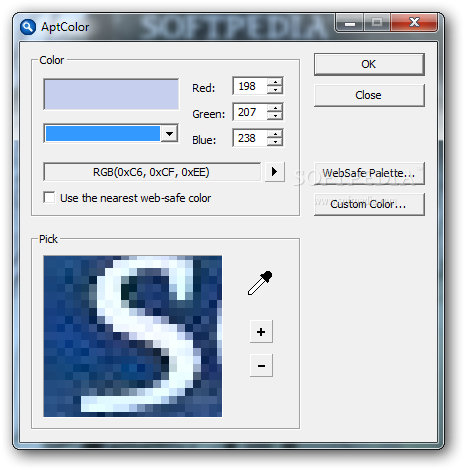Click the OK button
Viewport: 465px width, 470px height.
coord(369,64)
